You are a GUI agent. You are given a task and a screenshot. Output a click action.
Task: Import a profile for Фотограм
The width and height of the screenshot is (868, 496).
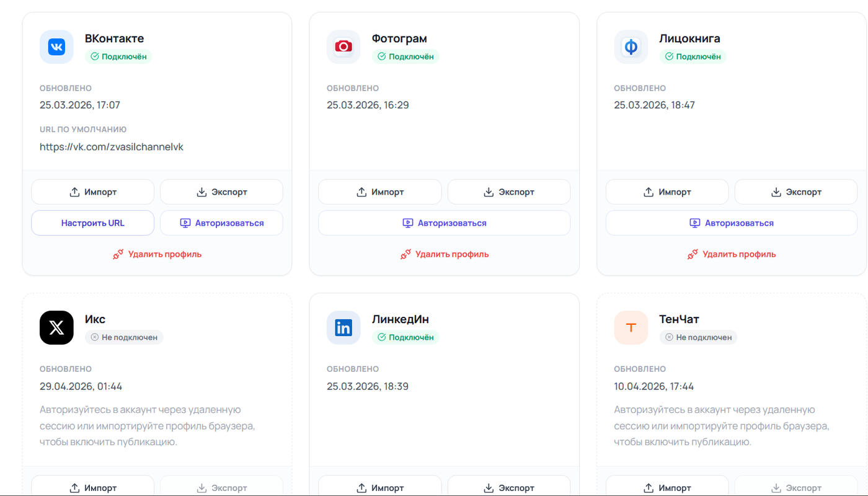tap(379, 192)
